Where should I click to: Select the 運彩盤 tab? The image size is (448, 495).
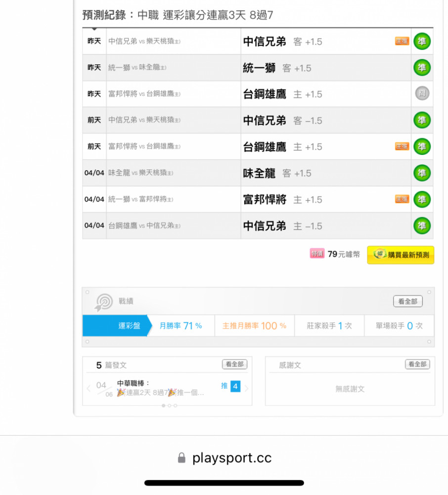[x=117, y=326]
